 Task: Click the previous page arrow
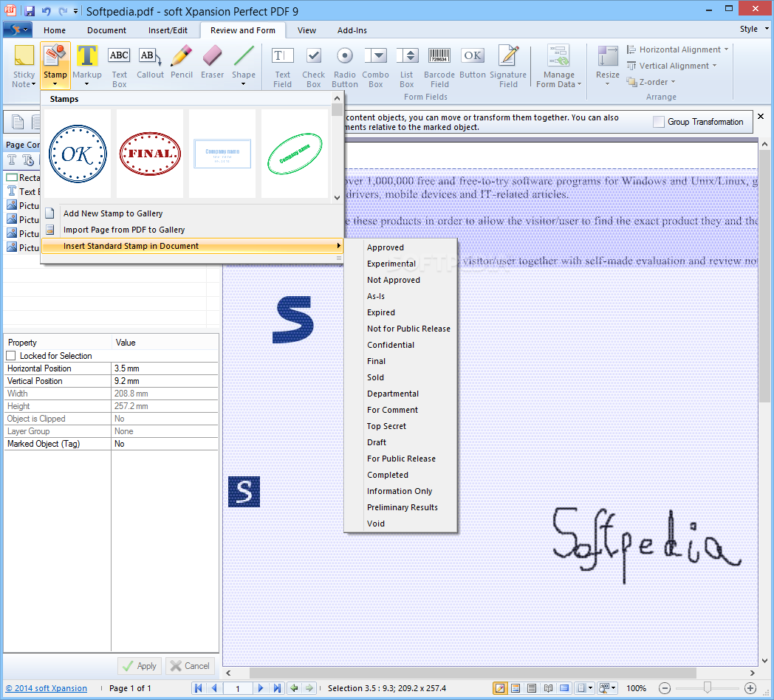pyautogui.click(x=214, y=687)
